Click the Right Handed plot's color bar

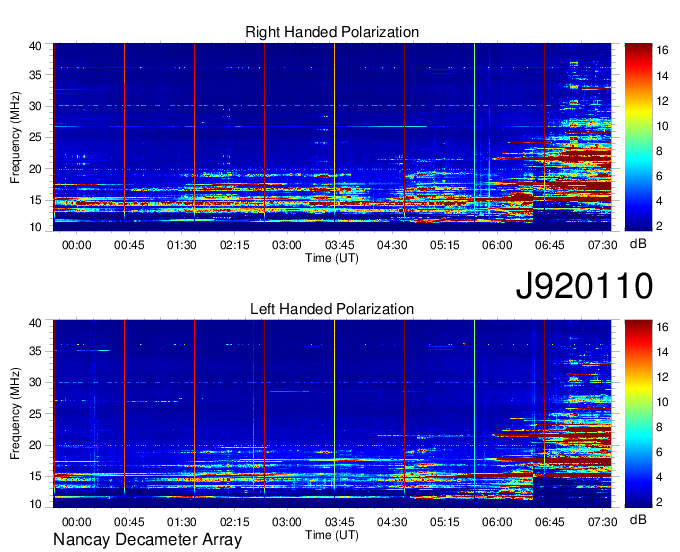(638, 137)
